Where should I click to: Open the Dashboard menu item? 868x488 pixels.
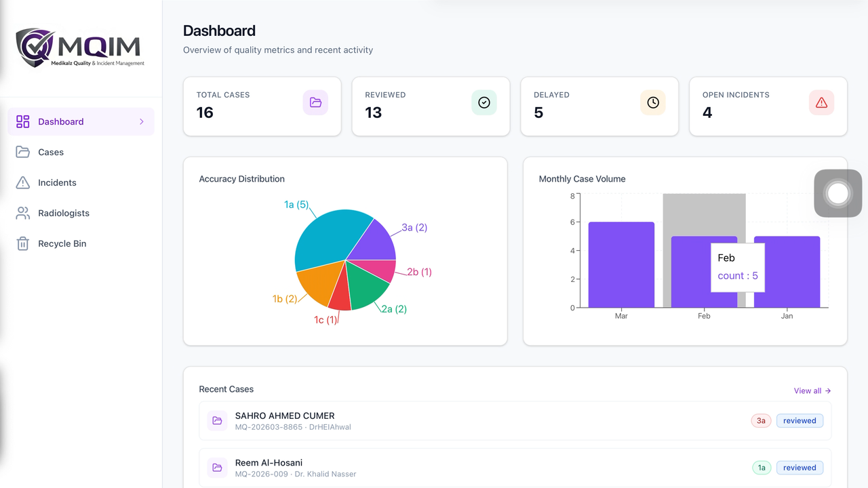tap(81, 121)
